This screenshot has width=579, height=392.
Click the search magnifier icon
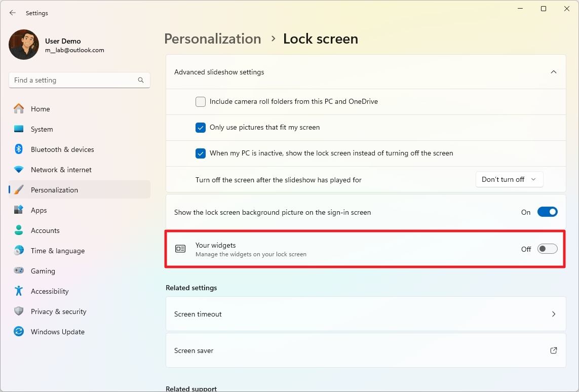(141, 80)
